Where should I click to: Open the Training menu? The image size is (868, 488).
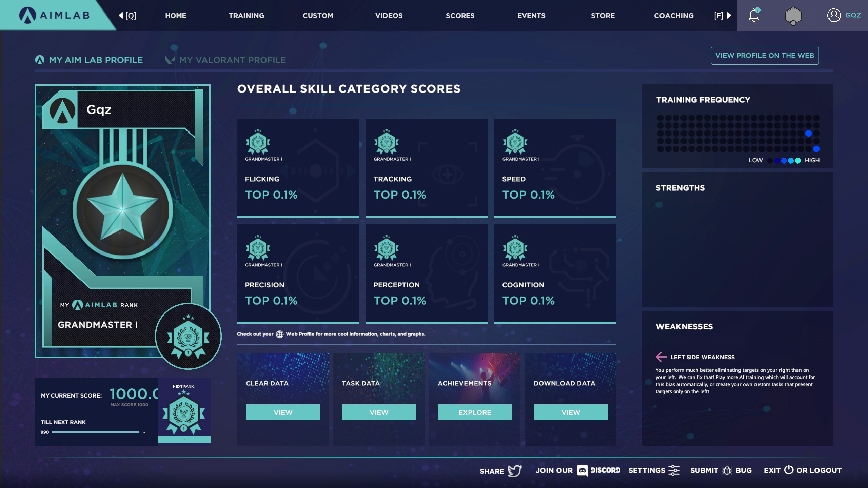click(x=246, y=16)
